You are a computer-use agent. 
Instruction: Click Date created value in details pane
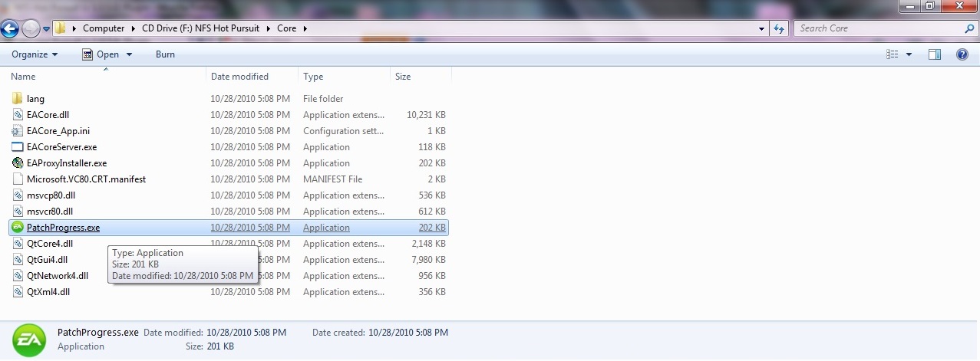pyautogui.click(x=408, y=333)
